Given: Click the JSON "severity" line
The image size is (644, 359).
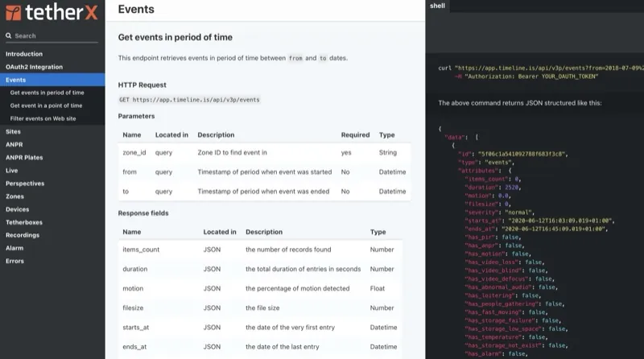Looking at the screenshot, I should click(499, 213).
